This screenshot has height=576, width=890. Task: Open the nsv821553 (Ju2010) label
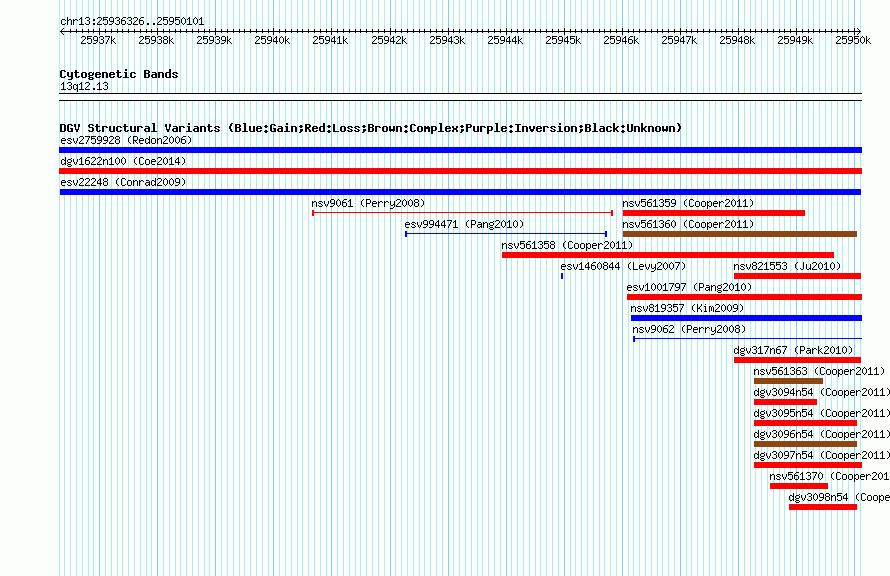coord(787,266)
